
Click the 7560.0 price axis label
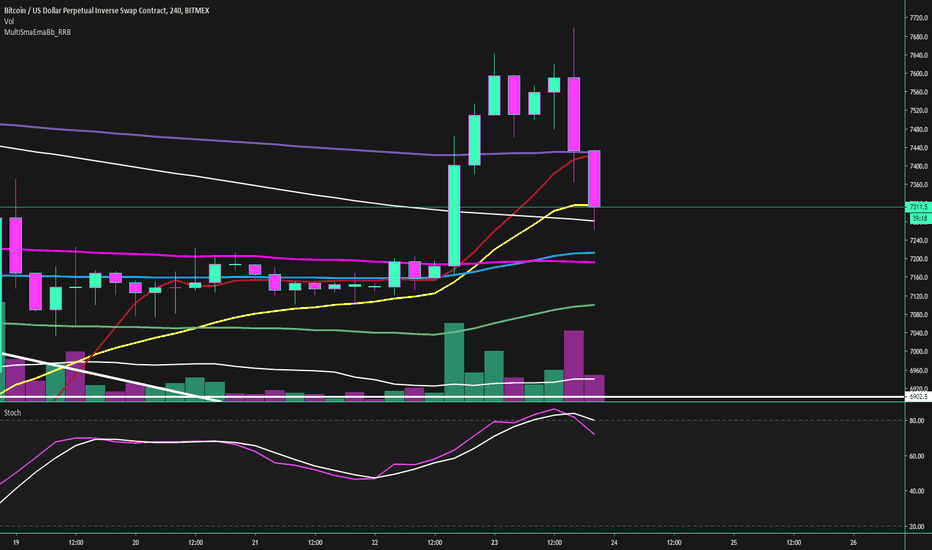coord(918,92)
